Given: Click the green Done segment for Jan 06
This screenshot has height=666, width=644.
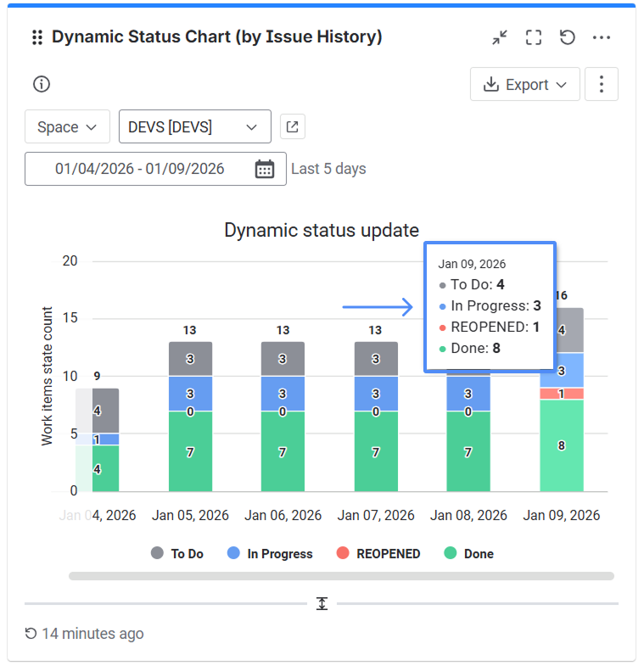Looking at the screenshot, I should (x=283, y=451).
